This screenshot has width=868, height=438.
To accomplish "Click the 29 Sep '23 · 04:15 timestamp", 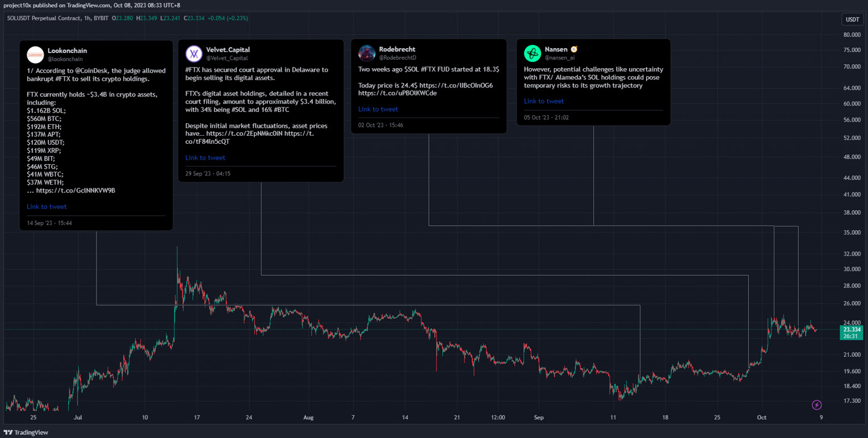I will [x=208, y=174].
